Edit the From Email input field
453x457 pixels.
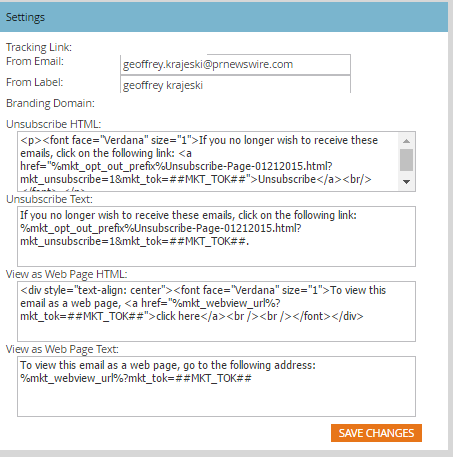[x=235, y=64]
